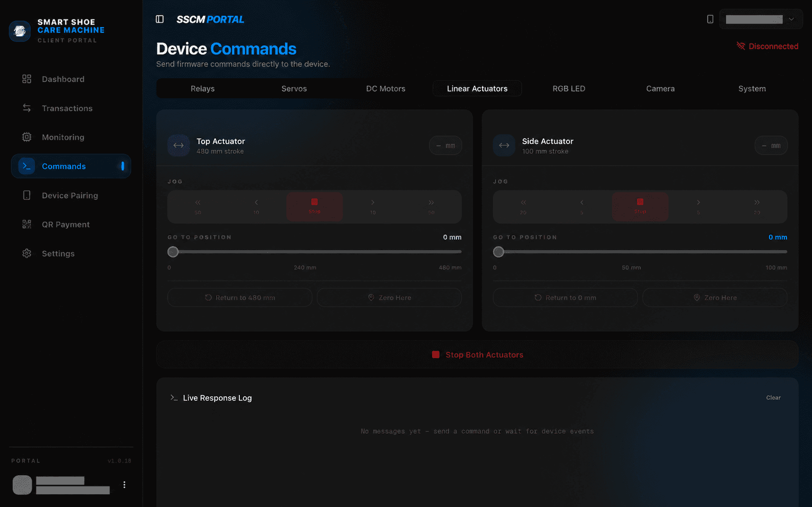Click Top Actuator position slider handle
This screenshot has width=812, height=507.
pos(173,252)
